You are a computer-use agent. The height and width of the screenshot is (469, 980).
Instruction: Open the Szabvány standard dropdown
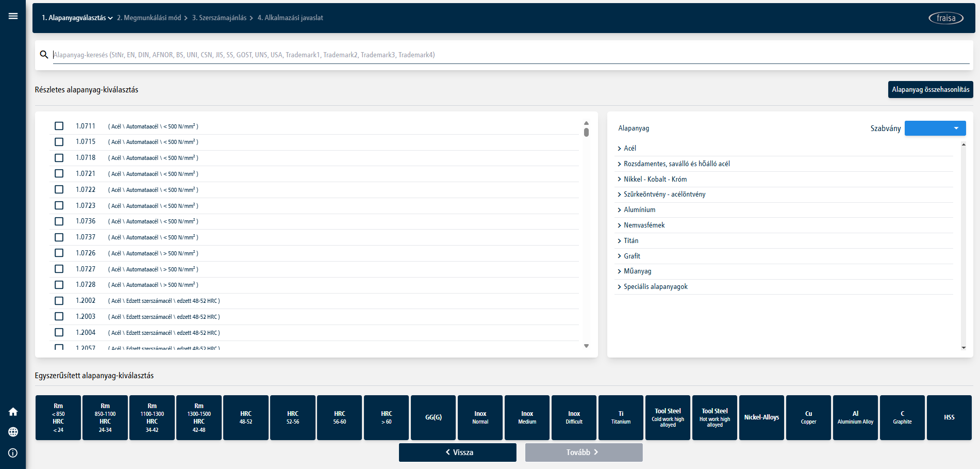[x=935, y=128]
